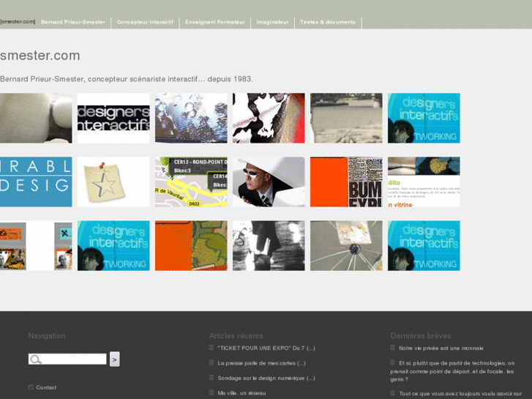Click document icon beside 'Ma ville, un réseau'
The height and width of the screenshot is (399, 532).
(x=211, y=392)
